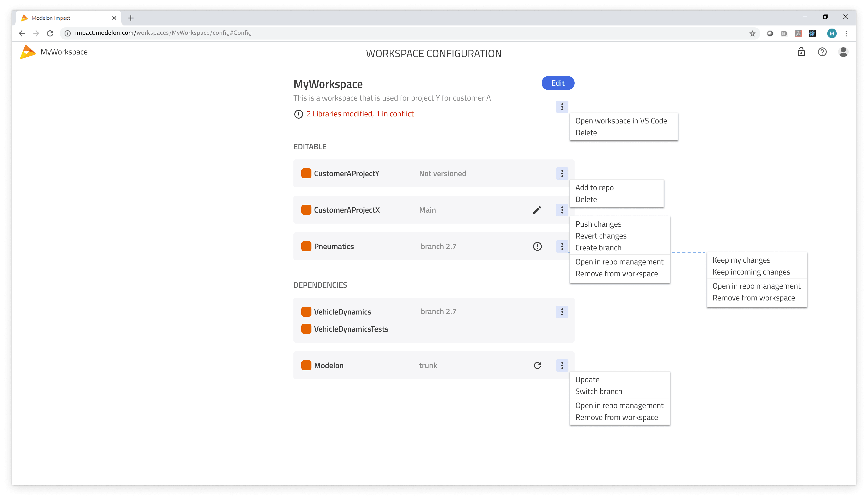Screen dimensions: 868x499
Task: Click the trunk branch label on Modelon
Action: 428,365
